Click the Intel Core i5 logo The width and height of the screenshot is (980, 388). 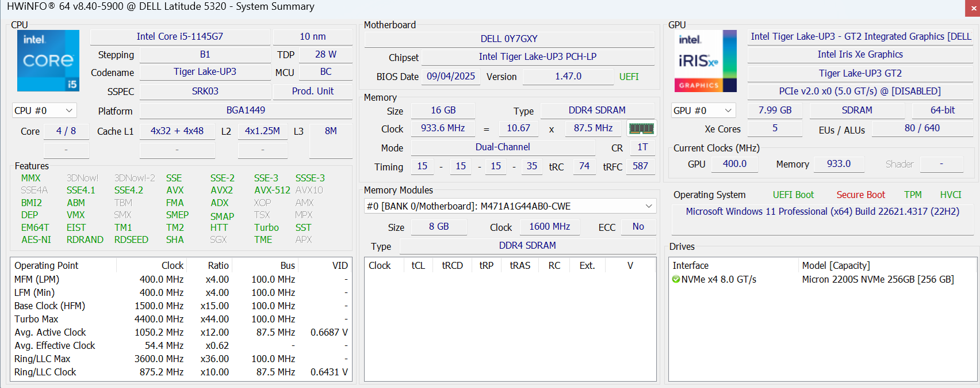tap(48, 60)
